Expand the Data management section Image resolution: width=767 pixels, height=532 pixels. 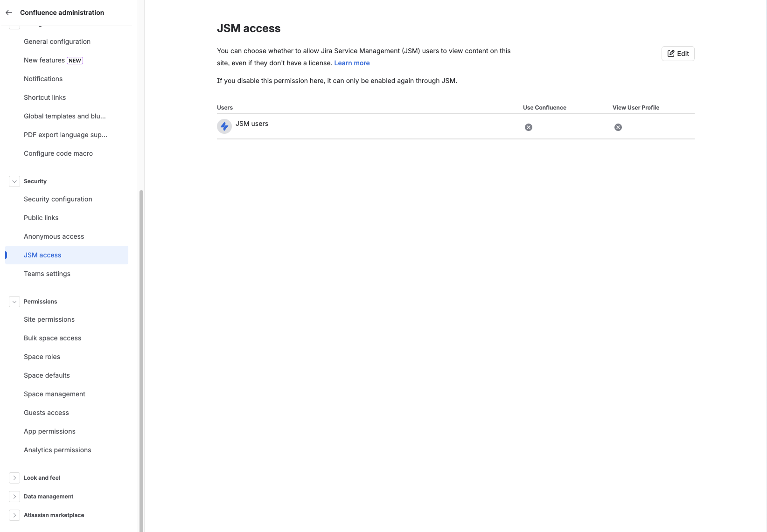point(14,497)
